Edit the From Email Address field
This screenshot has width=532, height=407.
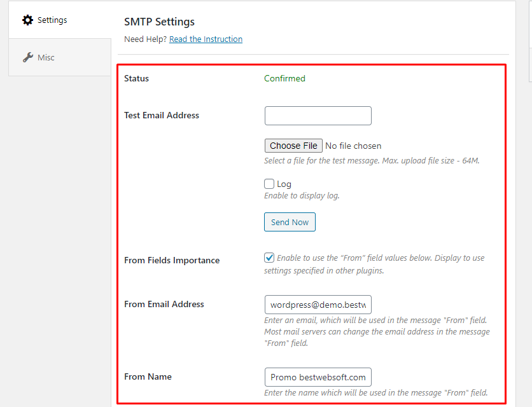click(318, 305)
